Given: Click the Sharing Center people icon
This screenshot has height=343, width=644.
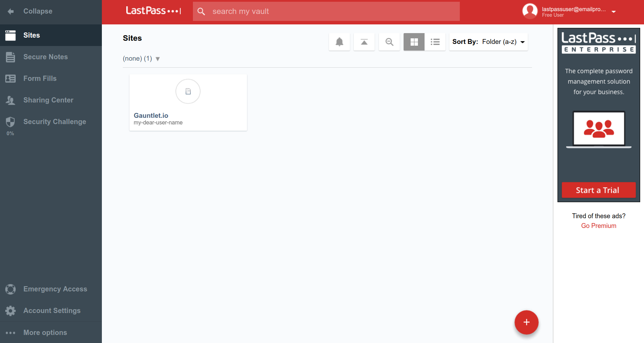Looking at the screenshot, I should point(10,100).
